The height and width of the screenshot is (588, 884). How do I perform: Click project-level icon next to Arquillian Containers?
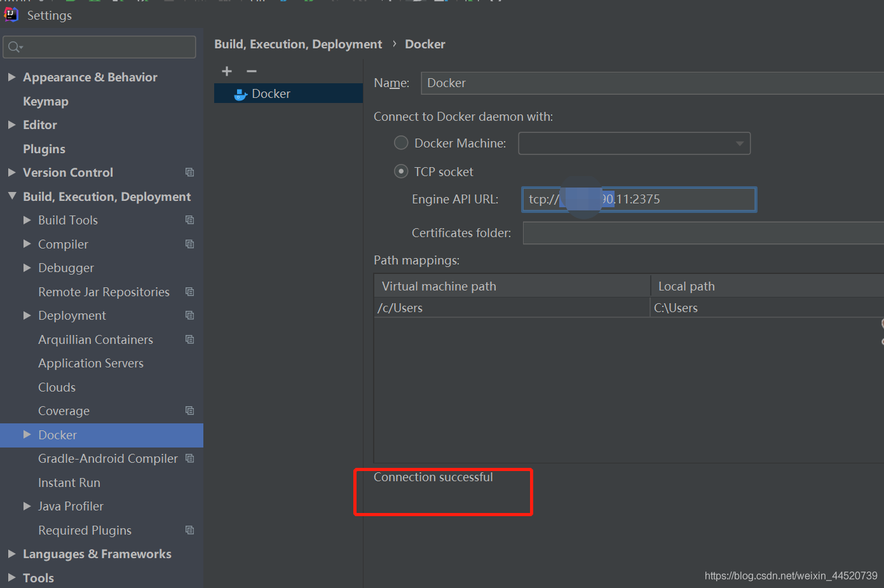(189, 339)
